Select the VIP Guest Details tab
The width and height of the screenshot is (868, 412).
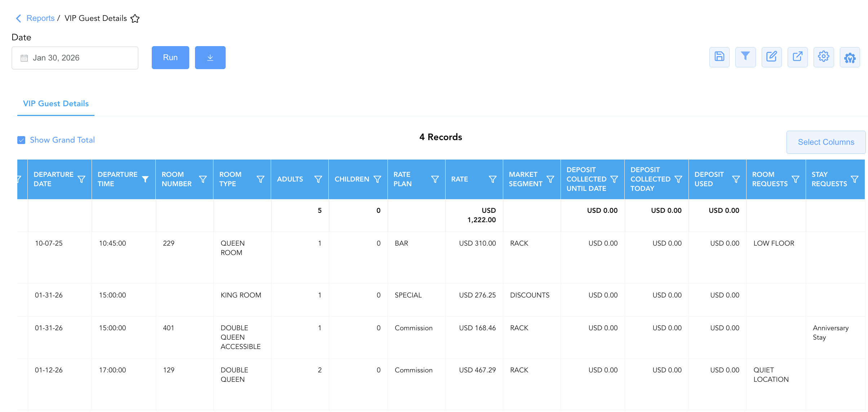[56, 104]
